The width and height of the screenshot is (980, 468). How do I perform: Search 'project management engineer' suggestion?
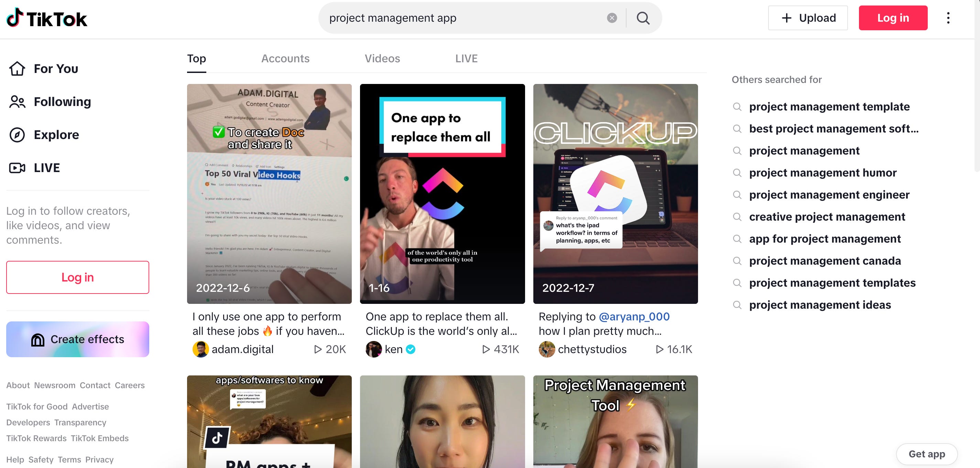pos(829,195)
